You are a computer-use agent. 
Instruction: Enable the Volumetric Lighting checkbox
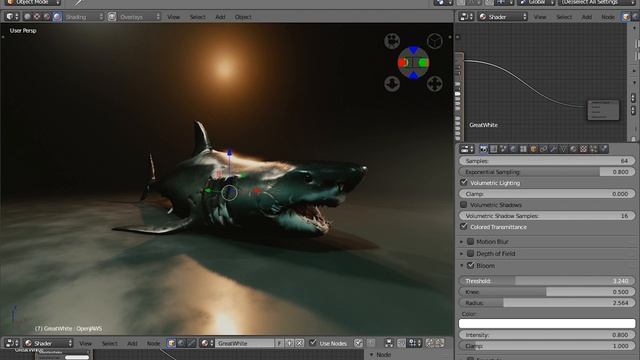pos(463,182)
